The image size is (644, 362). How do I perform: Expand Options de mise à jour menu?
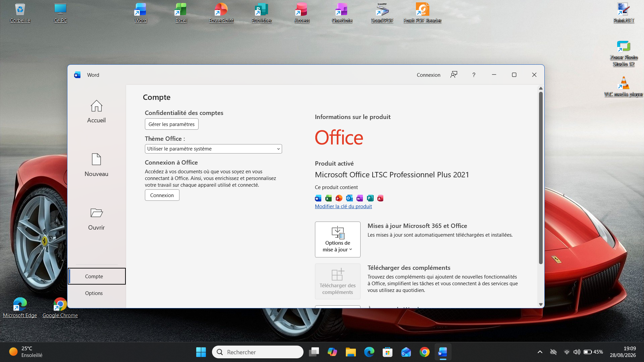click(337, 239)
